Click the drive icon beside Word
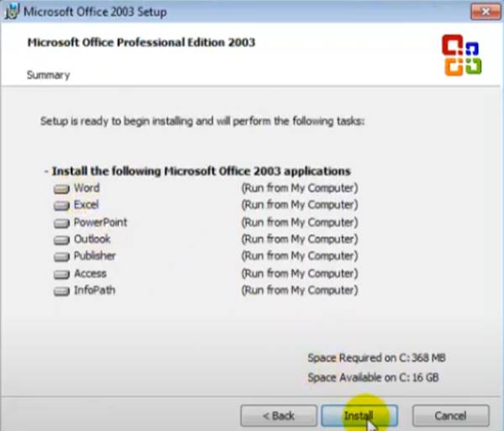 tap(61, 189)
